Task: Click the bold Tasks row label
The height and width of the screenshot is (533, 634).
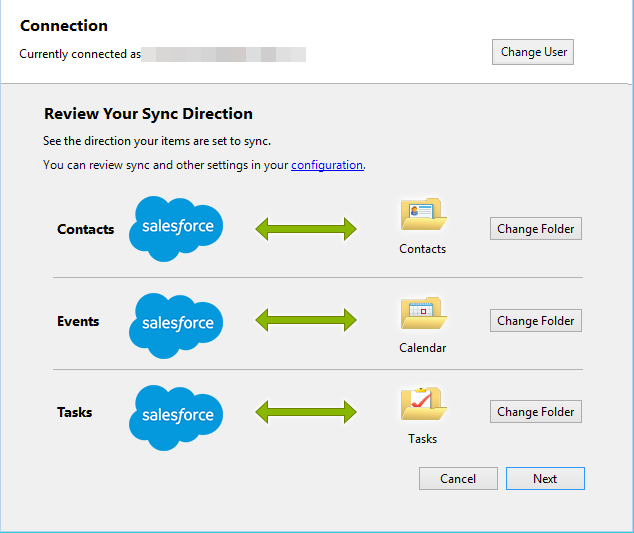Action: [x=74, y=412]
